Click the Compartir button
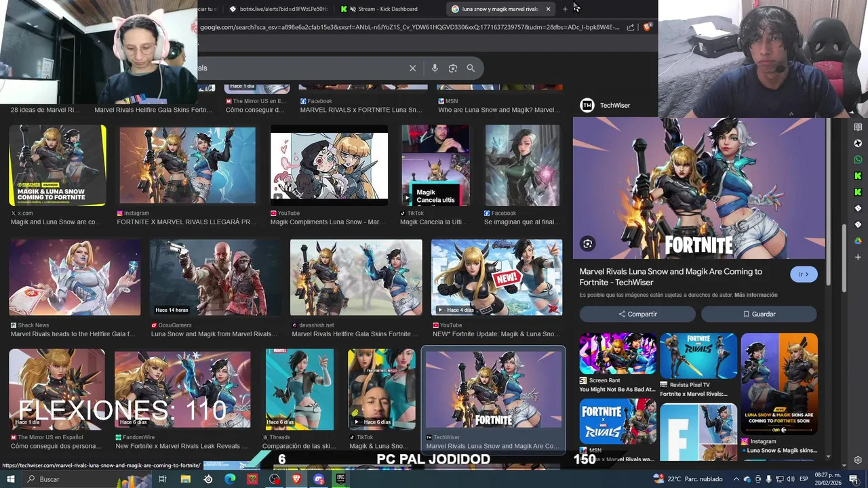 [x=637, y=314]
